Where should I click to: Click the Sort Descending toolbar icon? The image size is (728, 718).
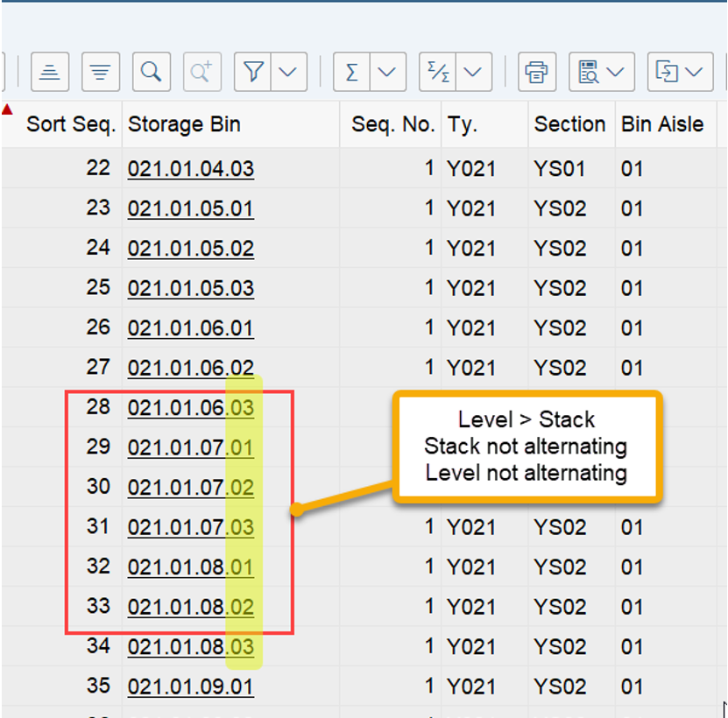(x=101, y=72)
